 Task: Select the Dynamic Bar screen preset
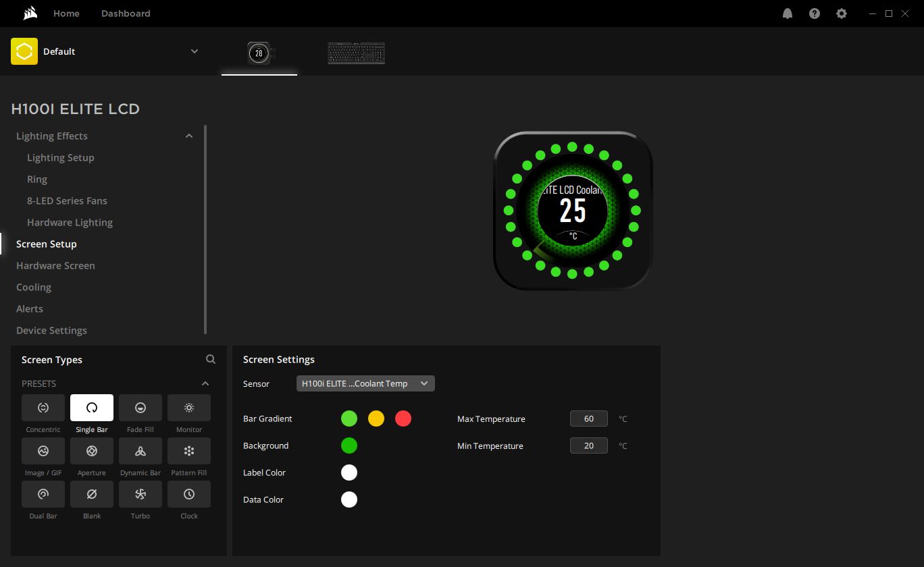[140, 451]
